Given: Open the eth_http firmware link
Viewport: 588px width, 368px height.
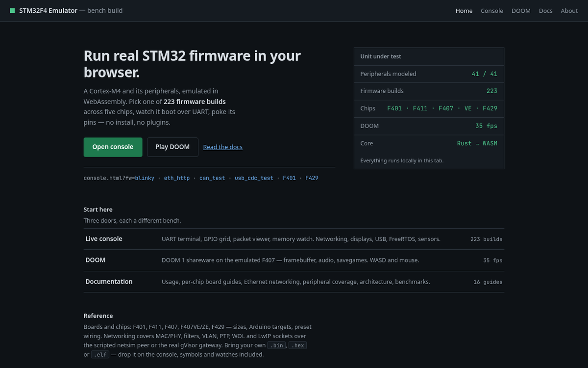Looking at the screenshot, I should [x=177, y=178].
